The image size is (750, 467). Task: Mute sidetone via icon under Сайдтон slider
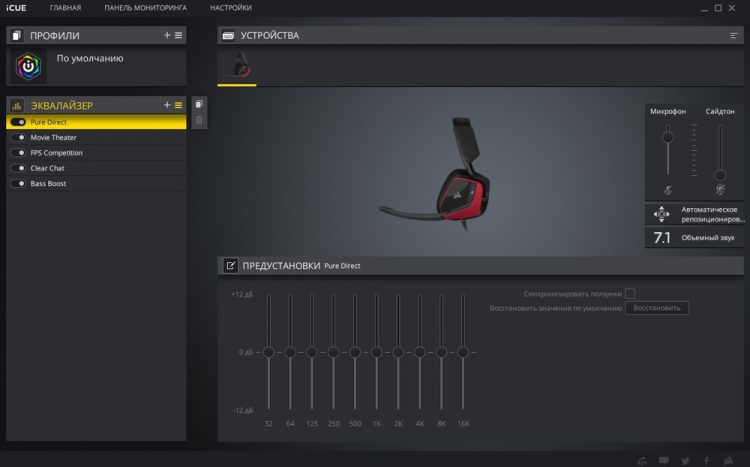pos(718,189)
